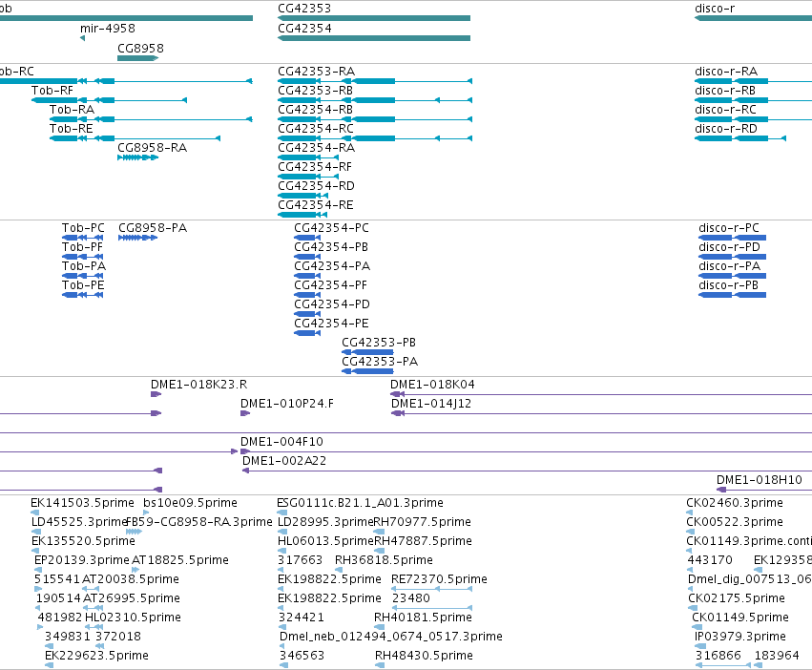This screenshot has width=812, height=670.
Task: Select transcript disco-r-RA
Action: coord(753,81)
